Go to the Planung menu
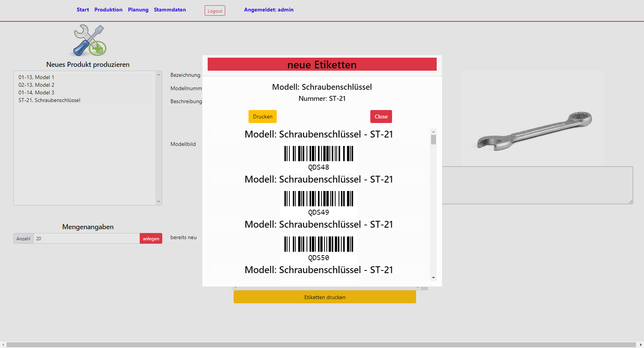The width and height of the screenshot is (644, 348). pyautogui.click(x=138, y=10)
